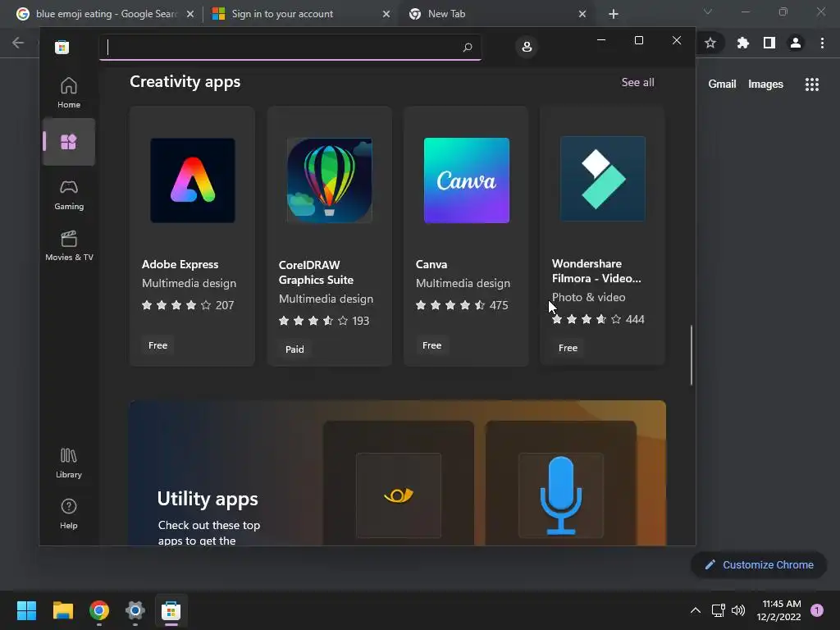This screenshot has height=630, width=840.
Task: Open the notification badge in system tray
Action: point(817,610)
